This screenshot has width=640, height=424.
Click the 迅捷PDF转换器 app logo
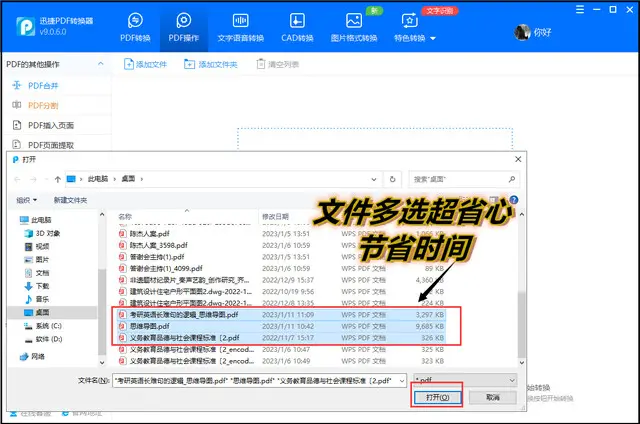(25, 27)
